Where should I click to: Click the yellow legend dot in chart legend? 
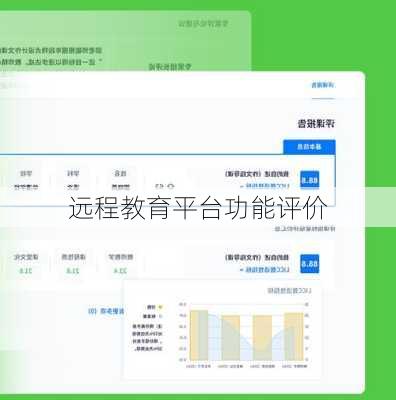point(160,307)
